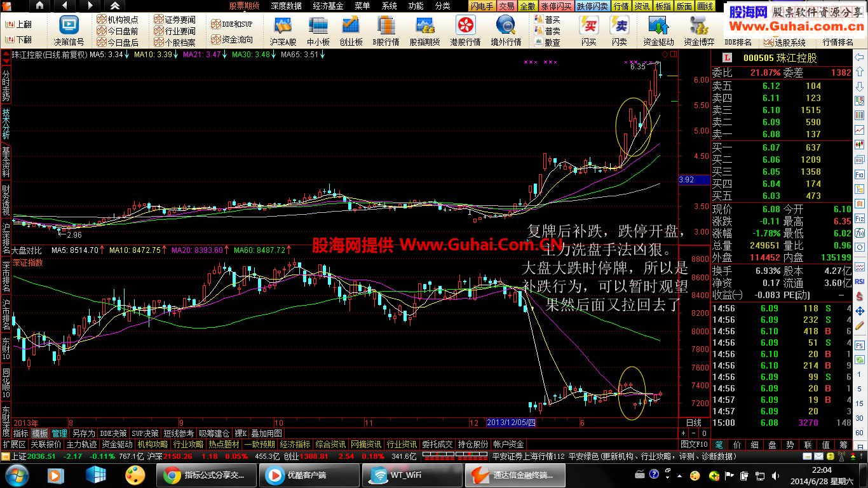The width and height of the screenshot is (868, 488).
Task: Go back with the left arrow button
Action: 65,6
